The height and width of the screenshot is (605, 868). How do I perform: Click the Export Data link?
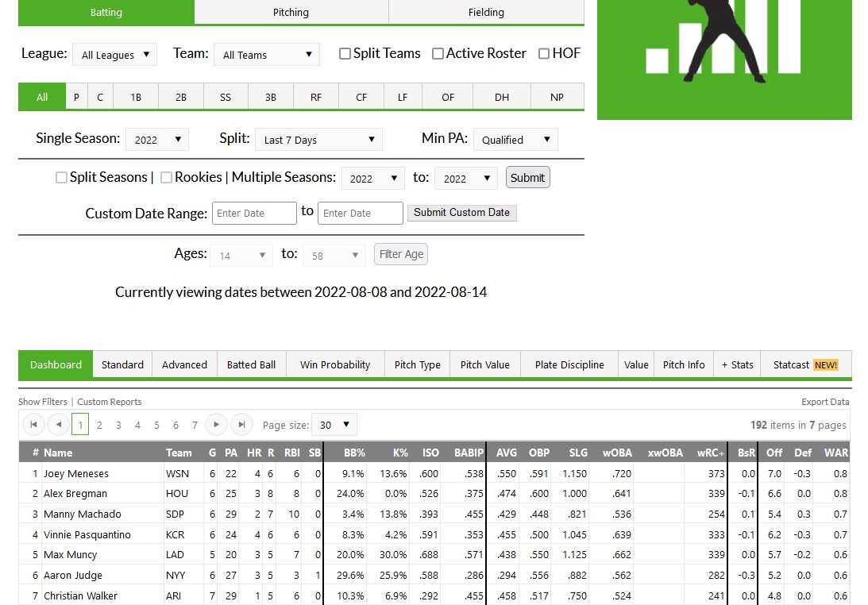[825, 402]
